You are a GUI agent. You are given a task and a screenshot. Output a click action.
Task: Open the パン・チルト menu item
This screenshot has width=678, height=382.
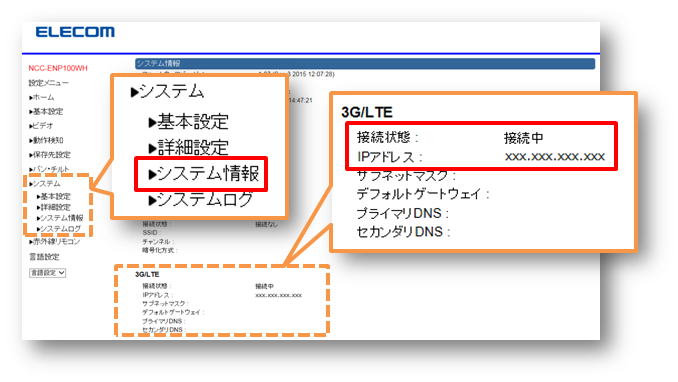tap(49, 169)
